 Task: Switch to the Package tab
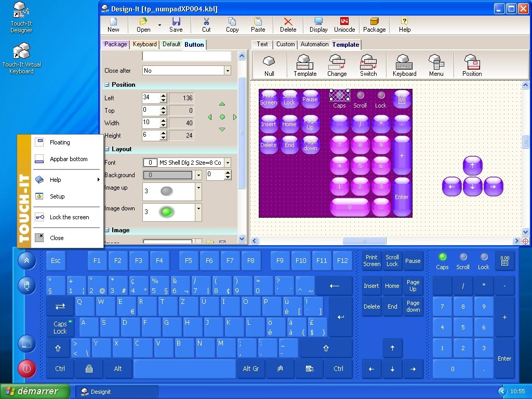point(115,44)
